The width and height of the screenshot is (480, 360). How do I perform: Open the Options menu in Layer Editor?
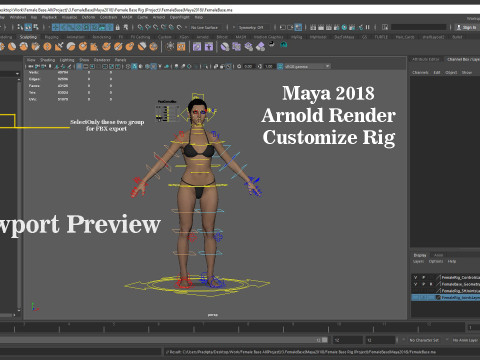tap(436, 261)
